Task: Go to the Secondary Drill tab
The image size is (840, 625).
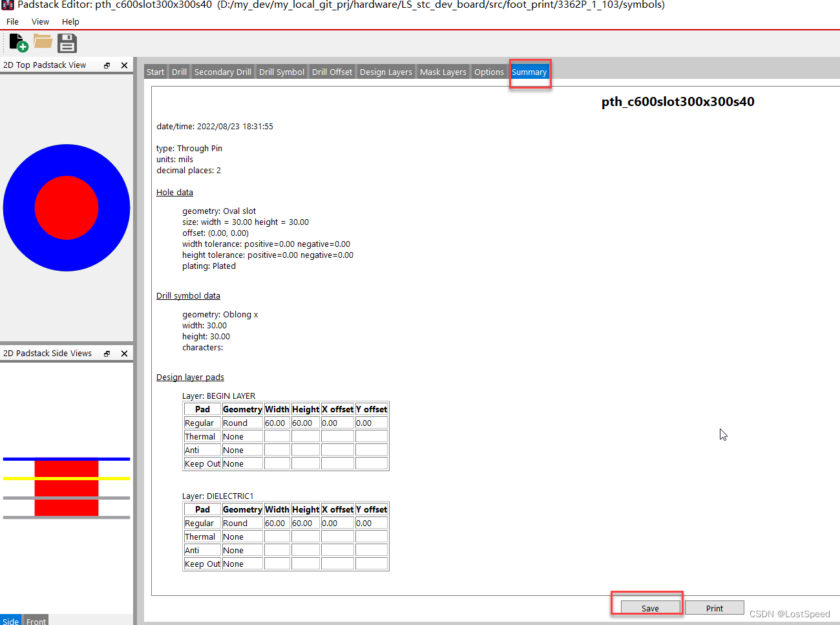Action: click(223, 72)
